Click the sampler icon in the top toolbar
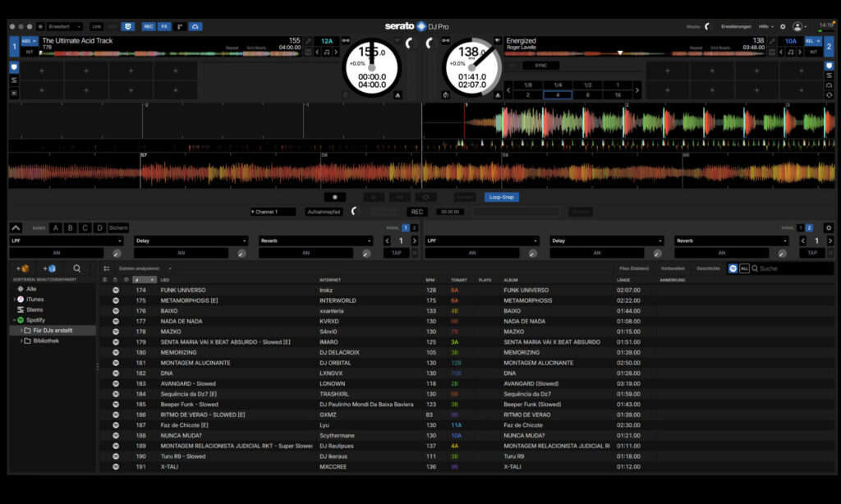 pyautogui.click(x=180, y=26)
